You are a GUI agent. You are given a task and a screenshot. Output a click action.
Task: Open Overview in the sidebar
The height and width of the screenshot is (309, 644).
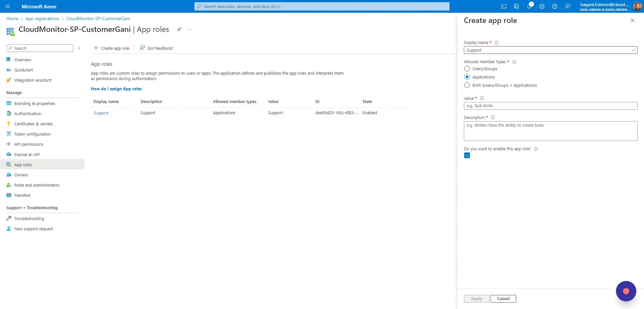23,60
